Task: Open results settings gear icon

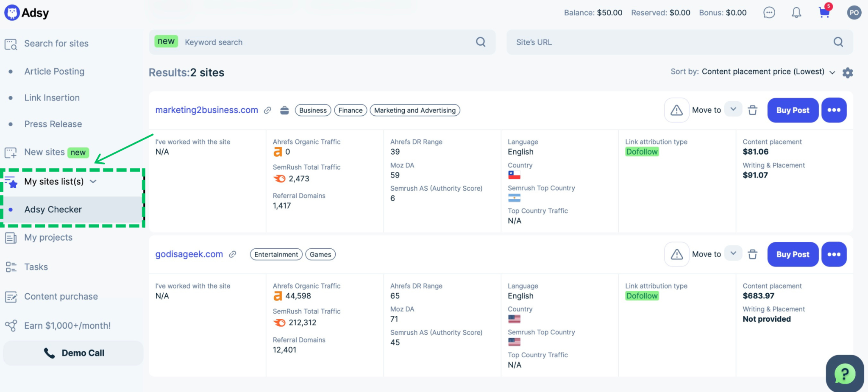Action: point(848,72)
